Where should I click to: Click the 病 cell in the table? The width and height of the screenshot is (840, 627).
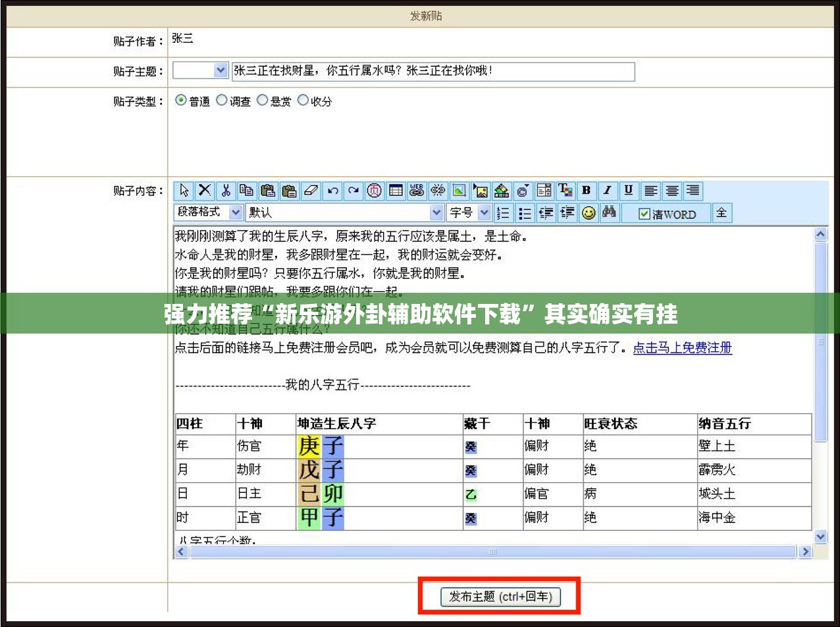639,493
